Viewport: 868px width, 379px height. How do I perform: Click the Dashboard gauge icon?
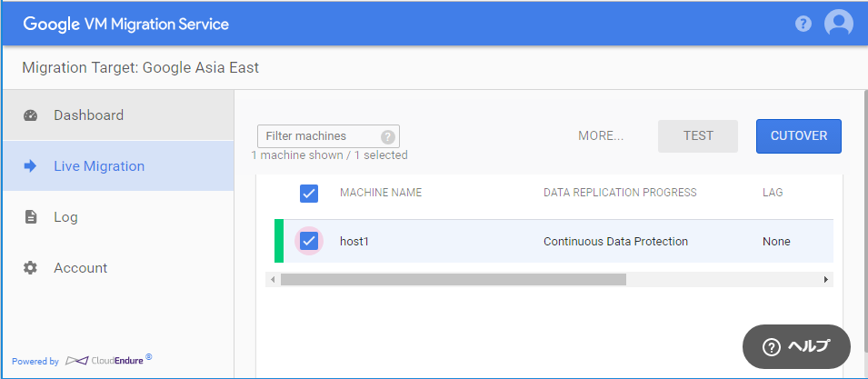(x=30, y=115)
